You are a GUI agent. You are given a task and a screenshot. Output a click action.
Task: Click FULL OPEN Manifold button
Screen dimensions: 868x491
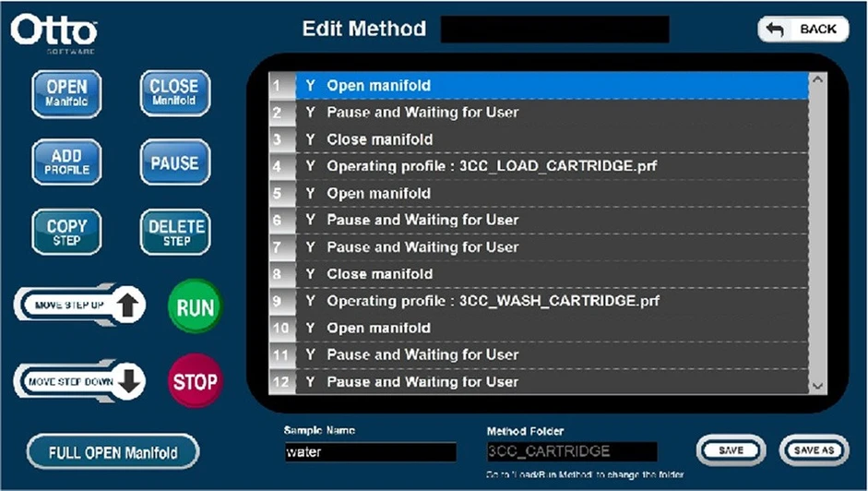pos(113,452)
